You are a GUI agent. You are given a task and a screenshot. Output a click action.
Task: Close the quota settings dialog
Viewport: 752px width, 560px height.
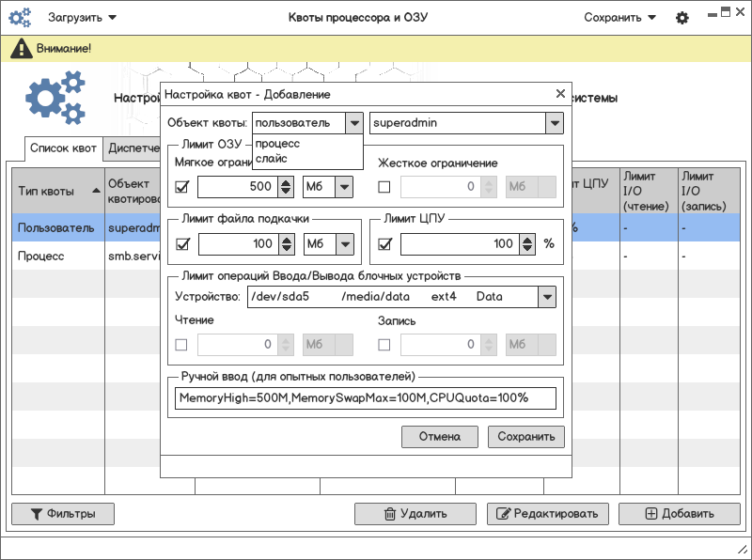click(x=560, y=94)
